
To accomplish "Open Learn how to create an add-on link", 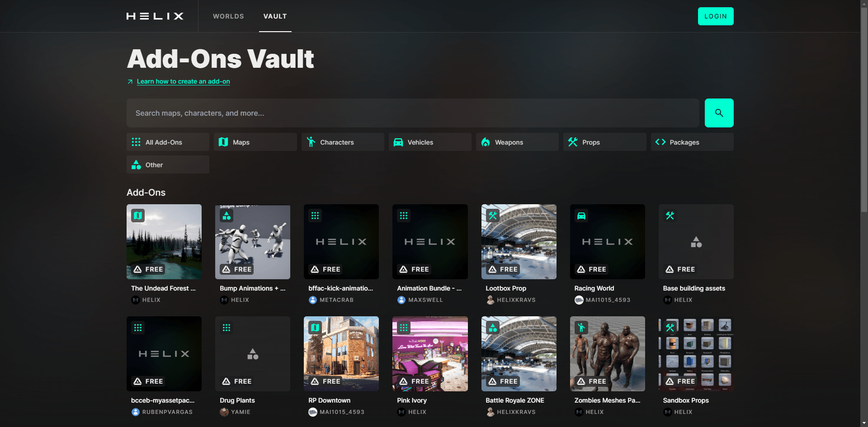I will [x=183, y=82].
